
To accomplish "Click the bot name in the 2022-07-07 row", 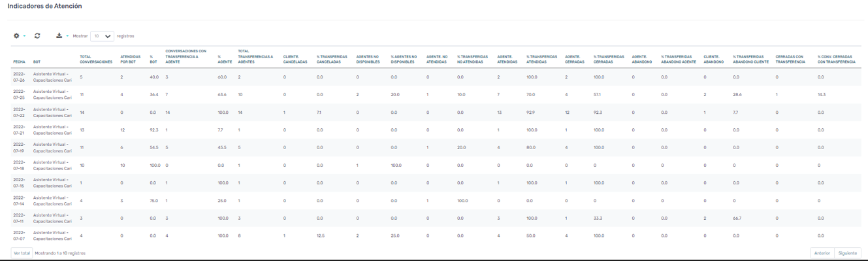I will (x=52, y=235).
